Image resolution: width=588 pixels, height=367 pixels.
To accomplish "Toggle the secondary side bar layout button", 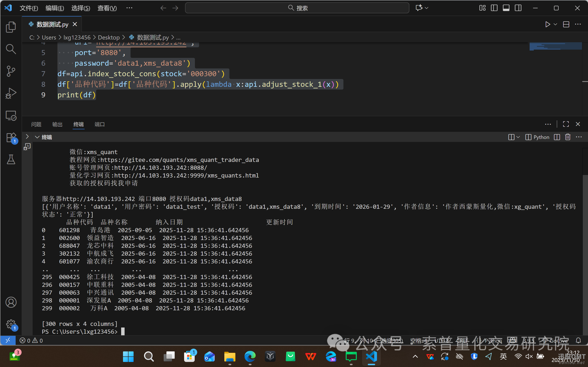I will click(x=518, y=8).
